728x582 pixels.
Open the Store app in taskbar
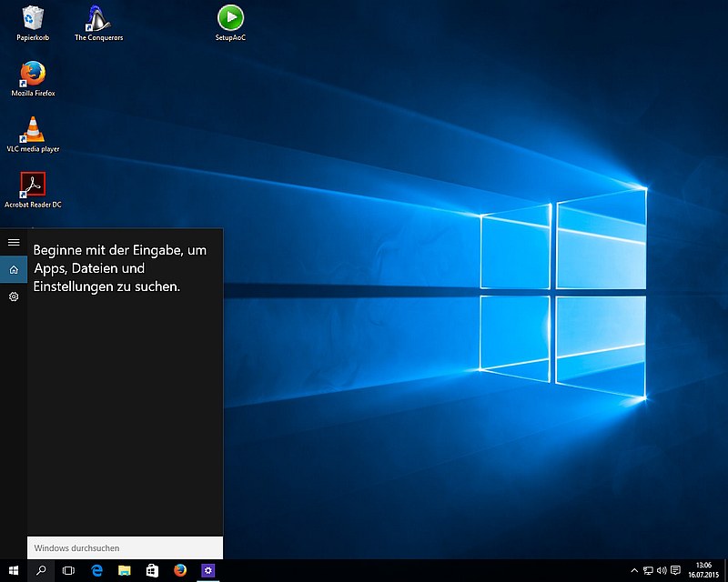pyautogui.click(x=153, y=570)
